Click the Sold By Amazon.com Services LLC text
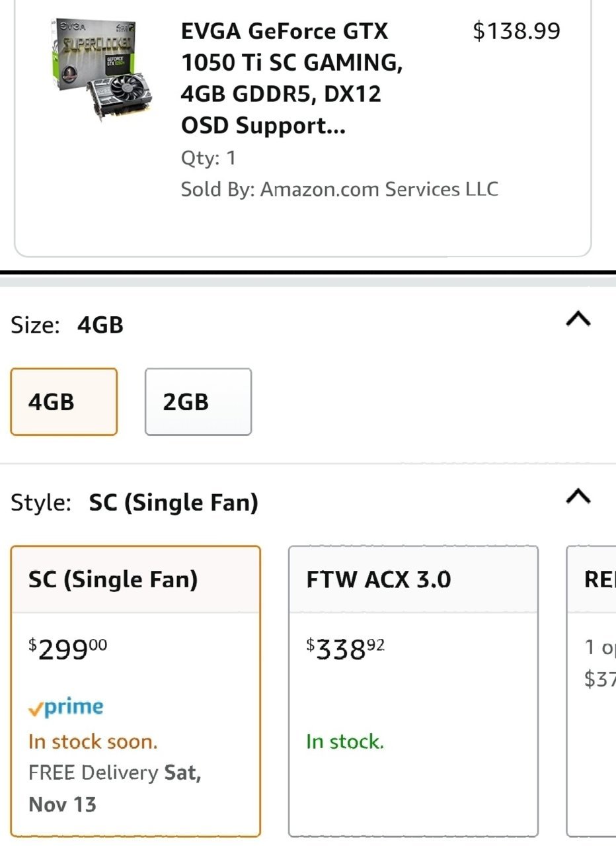 tap(340, 189)
